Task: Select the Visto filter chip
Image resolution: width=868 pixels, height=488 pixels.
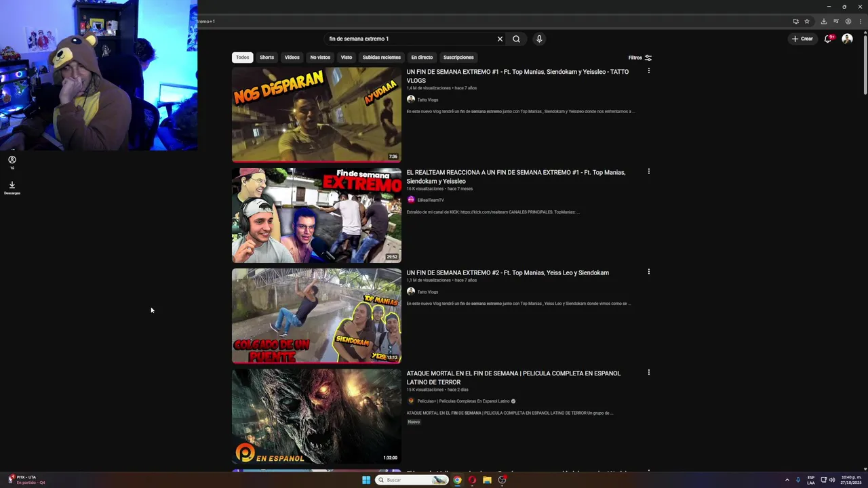Action: coord(347,58)
